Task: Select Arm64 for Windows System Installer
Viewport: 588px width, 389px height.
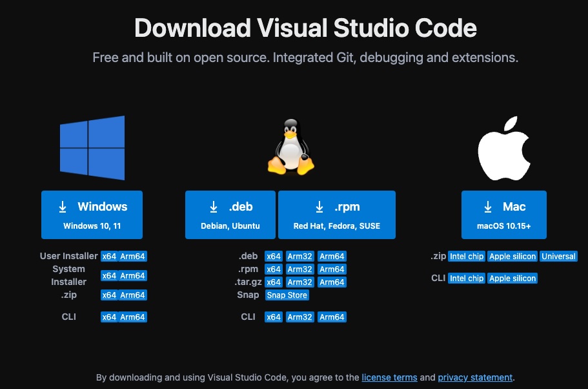Action: [132, 276]
